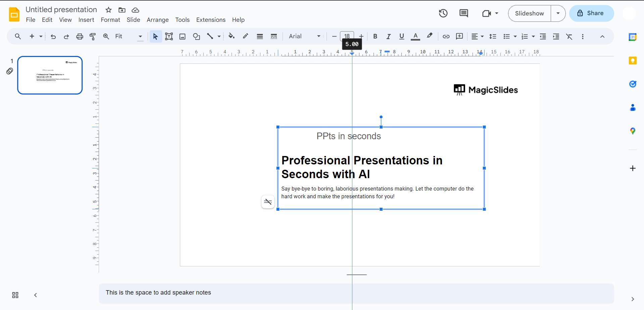Select the text box tool

(x=169, y=37)
